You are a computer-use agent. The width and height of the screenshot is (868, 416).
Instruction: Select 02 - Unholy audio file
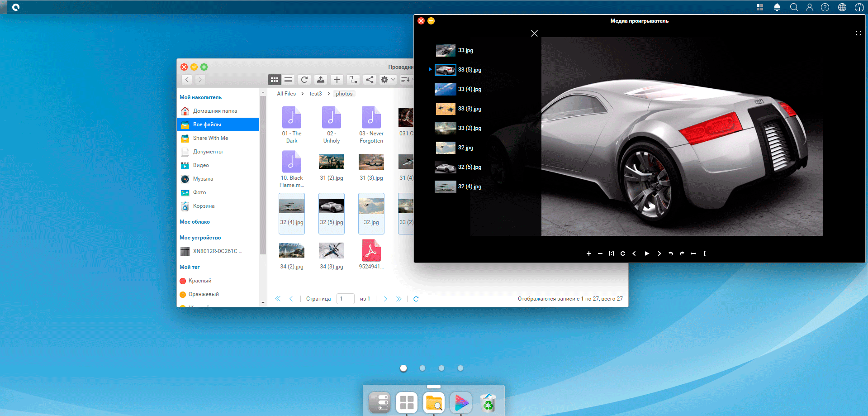pyautogui.click(x=332, y=124)
